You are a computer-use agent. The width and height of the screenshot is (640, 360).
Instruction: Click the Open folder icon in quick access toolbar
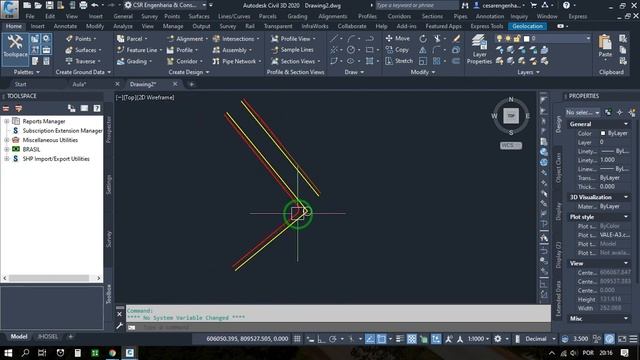pos(38,5)
